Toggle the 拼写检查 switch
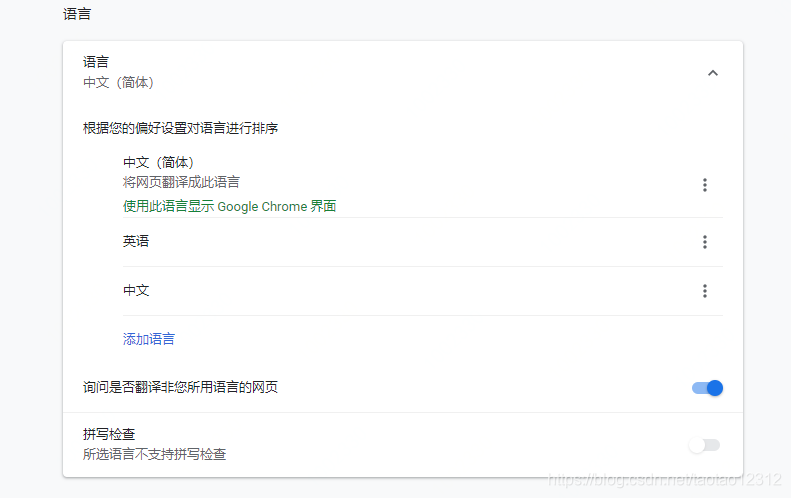 pos(705,445)
